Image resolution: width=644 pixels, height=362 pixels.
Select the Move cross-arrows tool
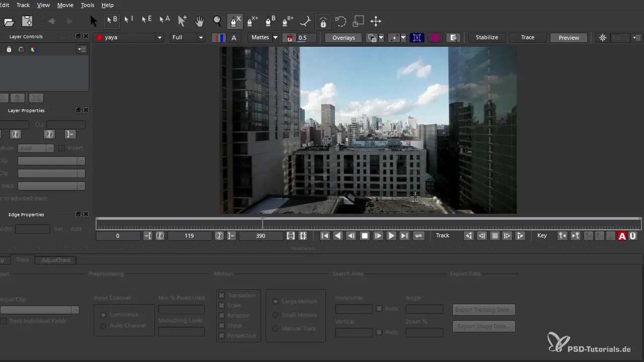(375, 21)
